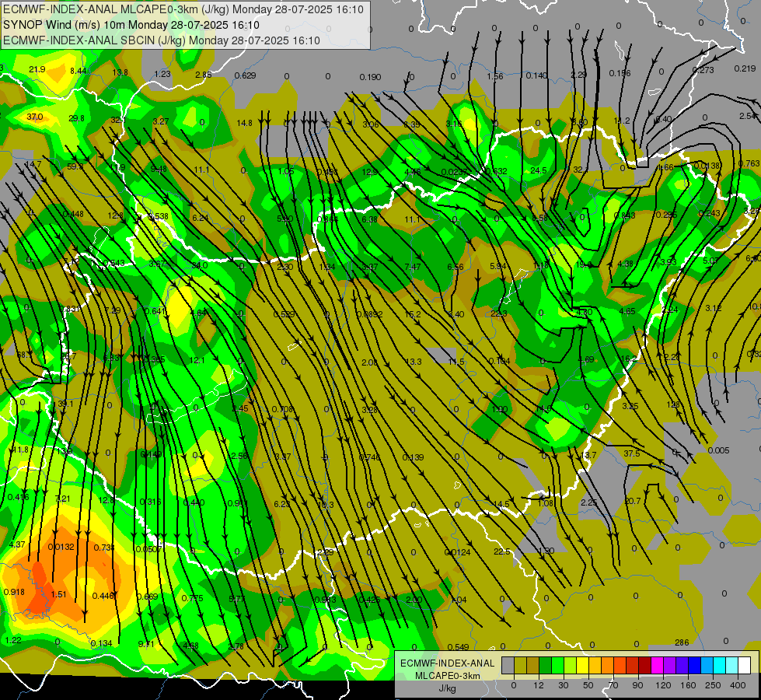
Task: Click the map value 0.0237
Action: coord(455,172)
